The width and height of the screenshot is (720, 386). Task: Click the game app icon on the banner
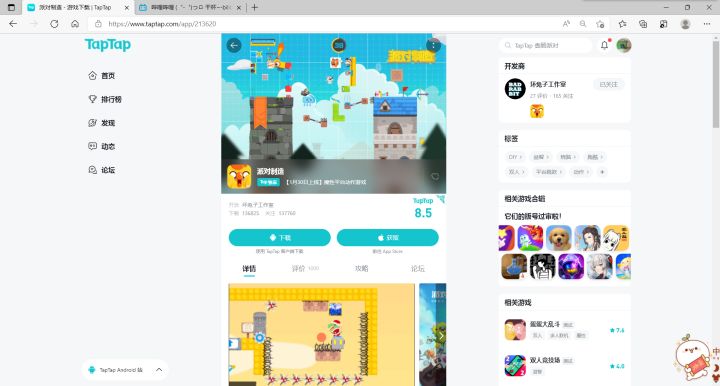pyautogui.click(x=239, y=176)
